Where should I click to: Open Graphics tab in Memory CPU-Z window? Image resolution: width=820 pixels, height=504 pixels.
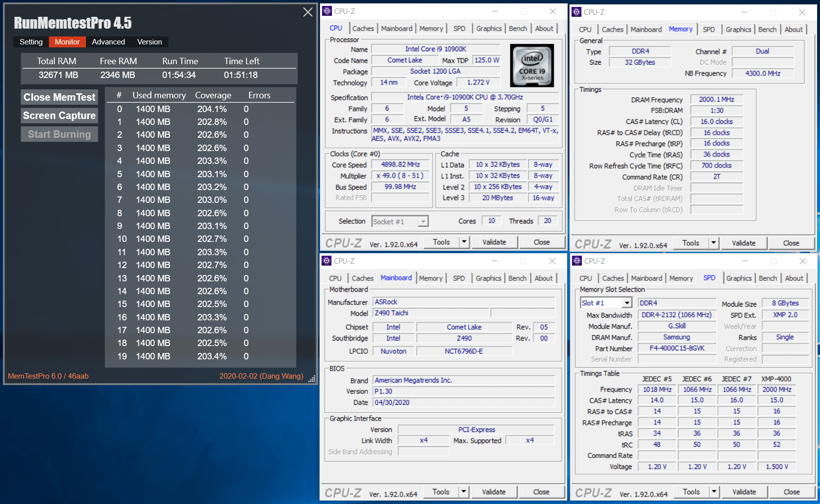click(738, 30)
